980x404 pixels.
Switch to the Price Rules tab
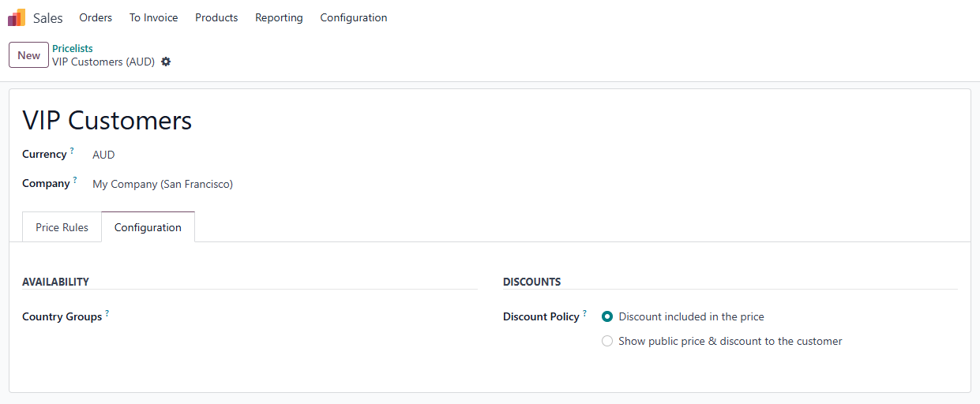(x=62, y=227)
